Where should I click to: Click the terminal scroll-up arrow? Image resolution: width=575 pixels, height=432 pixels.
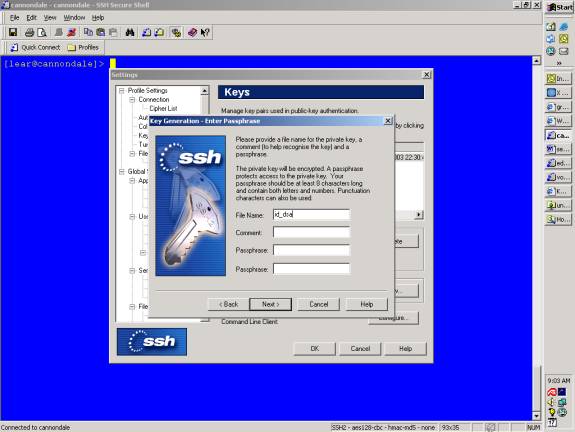tap(536, 61)
